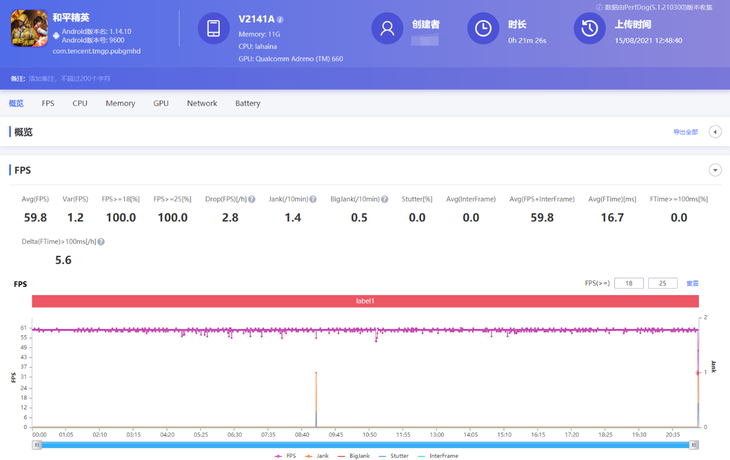Click the export all link
This screenshot has height=460, width=730.
[x=685, y=132]
